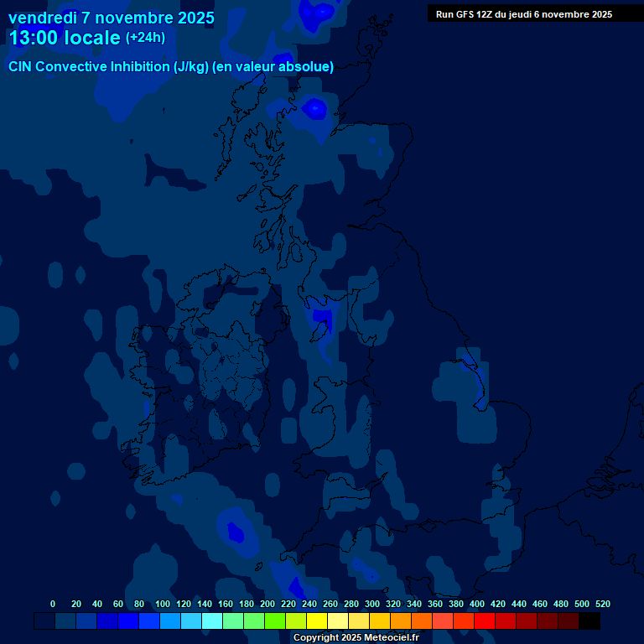Click the CIN Convective Inhibition title
The image size is (644, 644).
(x=171, y=67)
